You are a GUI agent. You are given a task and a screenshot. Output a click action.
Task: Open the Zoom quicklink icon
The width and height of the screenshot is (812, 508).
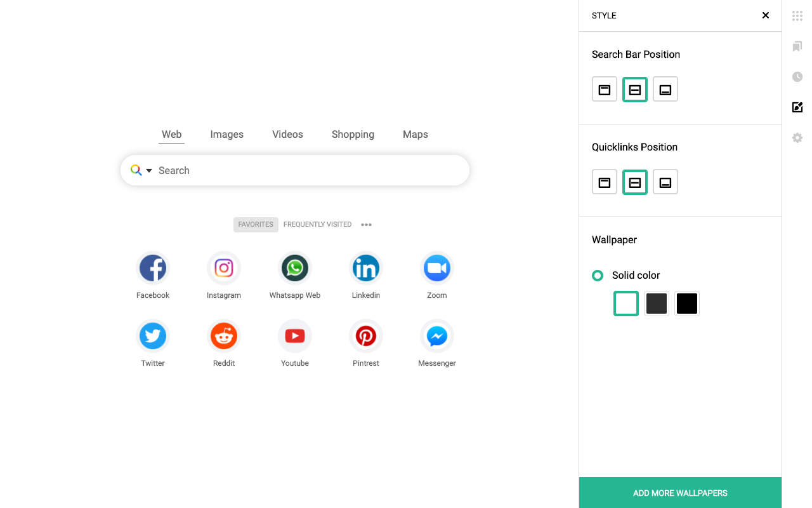tap(437, 268)
